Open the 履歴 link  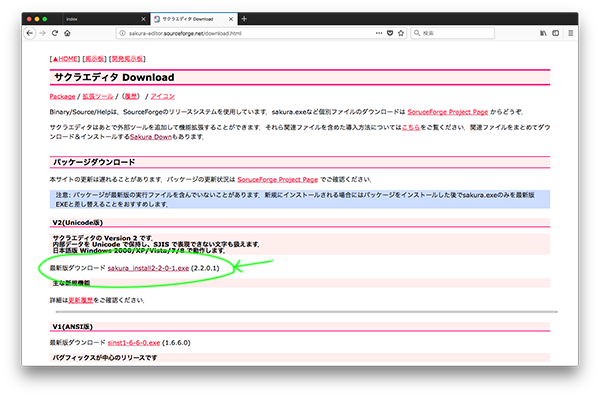pyautogui.click(x=131, y=96)
